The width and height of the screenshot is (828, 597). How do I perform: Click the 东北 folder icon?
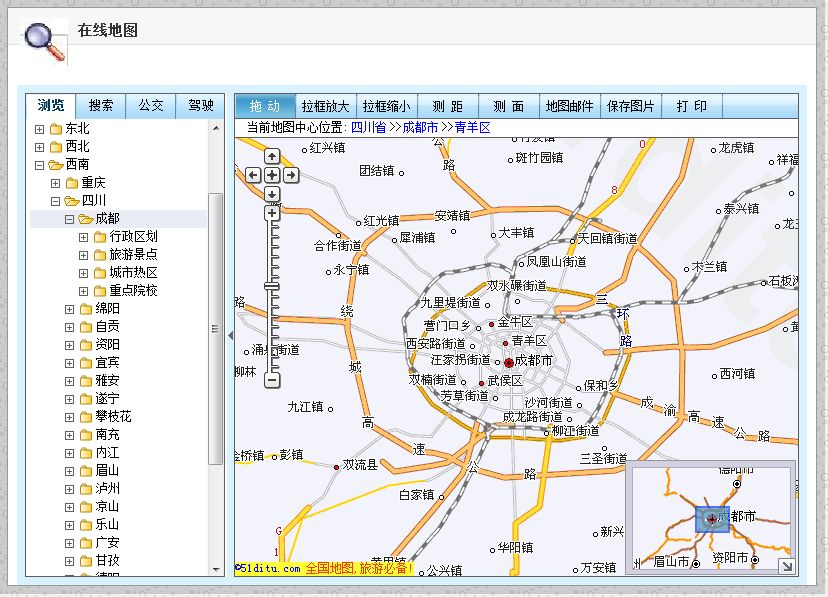click(x=56, y=129)
